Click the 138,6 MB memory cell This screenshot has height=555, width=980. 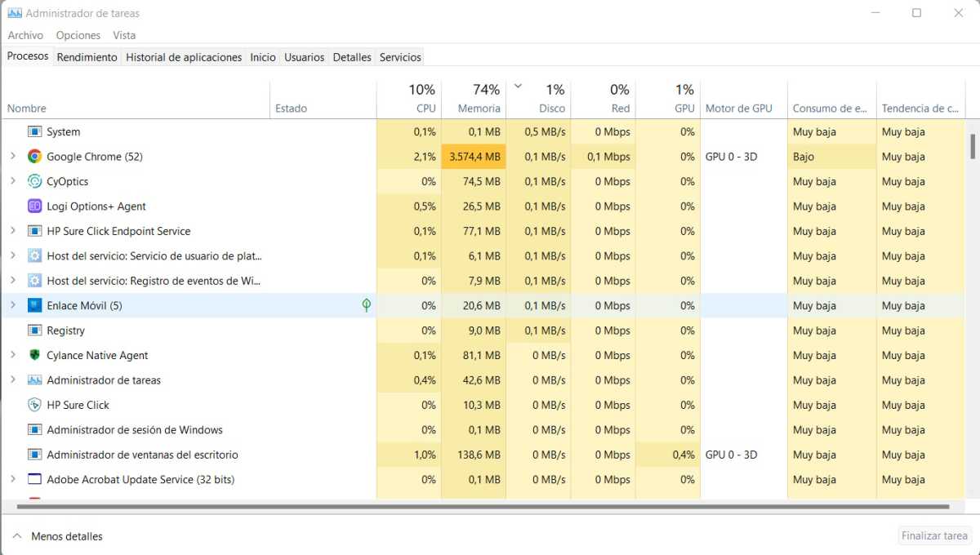click(x=474, y=455)
